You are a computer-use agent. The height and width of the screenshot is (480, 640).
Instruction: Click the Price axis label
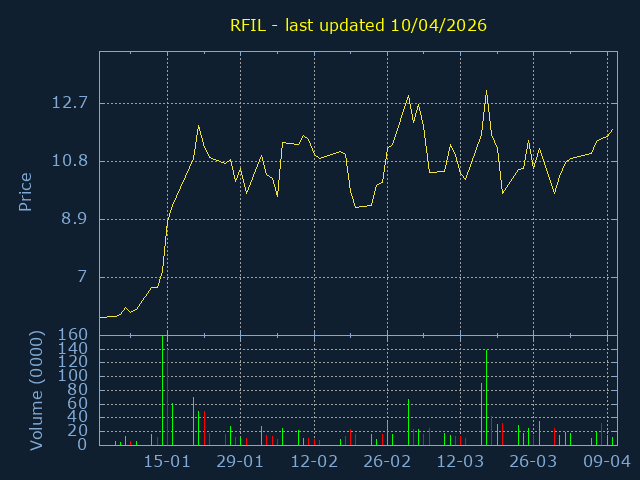point(25,191)
